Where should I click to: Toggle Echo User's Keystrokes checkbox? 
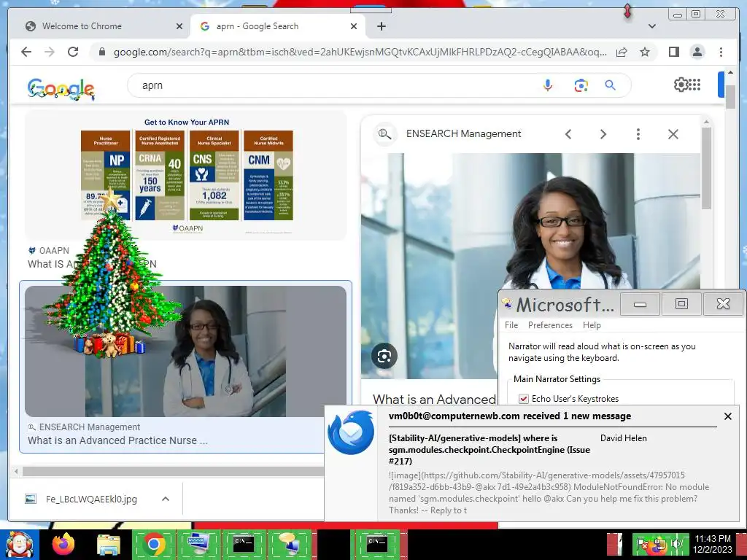[524, 399]
